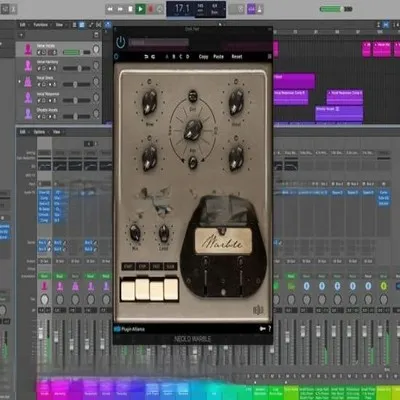Viewport: 400px width, 400px height.
Task: Click the highlighted blue grid view icon
Action: tap(82, 25)
